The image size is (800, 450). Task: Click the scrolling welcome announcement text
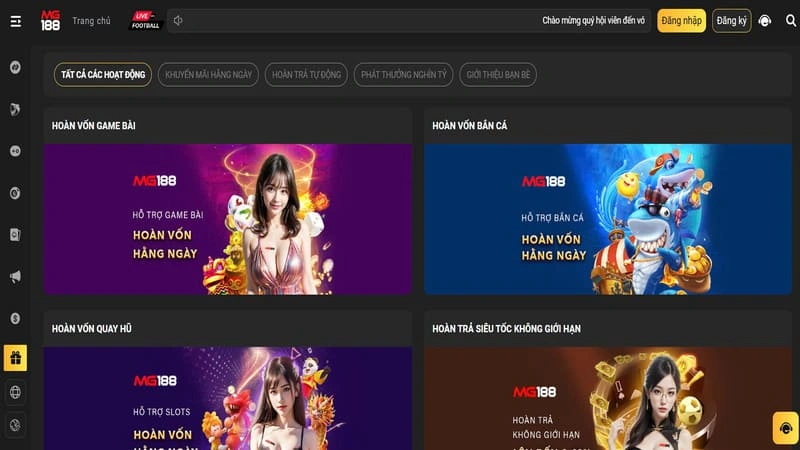593,21
